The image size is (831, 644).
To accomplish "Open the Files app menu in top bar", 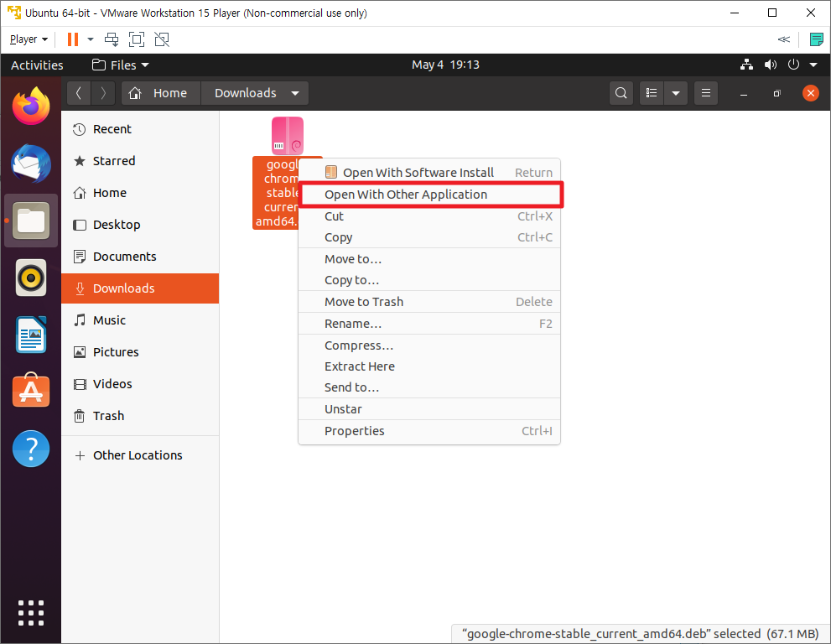I will coord(120,65).
